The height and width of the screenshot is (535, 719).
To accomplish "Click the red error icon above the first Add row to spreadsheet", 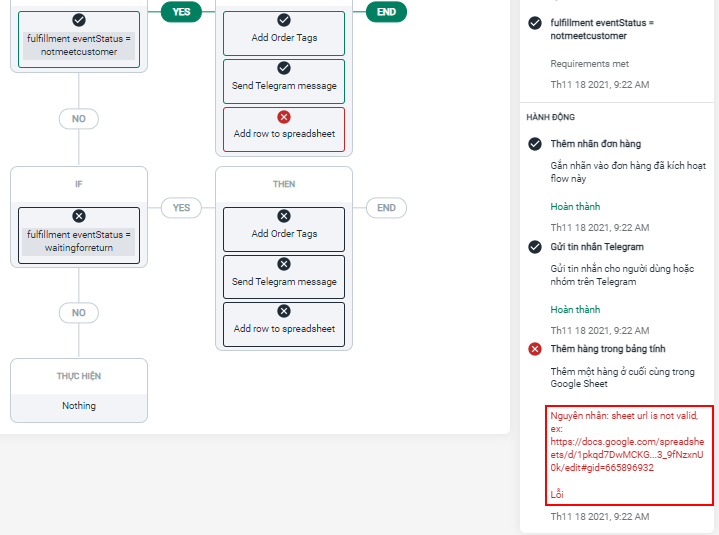I will [x=284, y=117].
